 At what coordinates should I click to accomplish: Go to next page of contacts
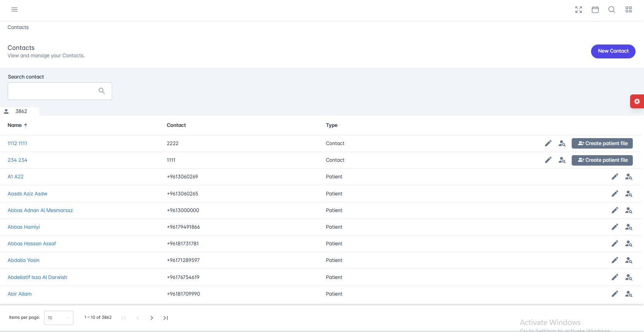click(152, 318)
